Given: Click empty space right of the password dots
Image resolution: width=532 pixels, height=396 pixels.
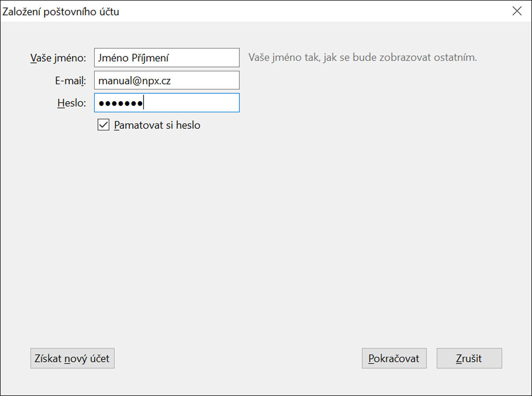Looking at the screenshot, I should click(x=197, y=103).
